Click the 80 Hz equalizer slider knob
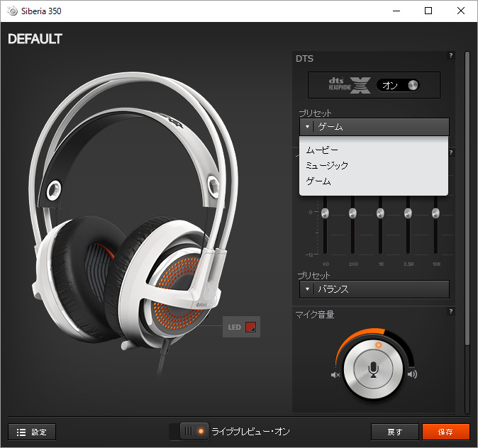Viewport: 478px width, 448px height. pos(325,213)
